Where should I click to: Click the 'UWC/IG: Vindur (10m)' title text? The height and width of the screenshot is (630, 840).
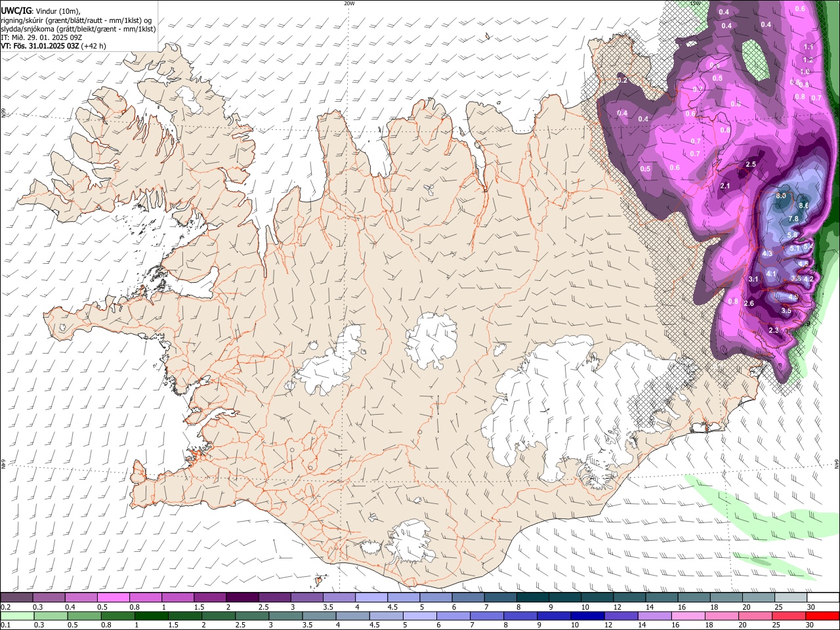pyautogui.click(x=41, y=10)
